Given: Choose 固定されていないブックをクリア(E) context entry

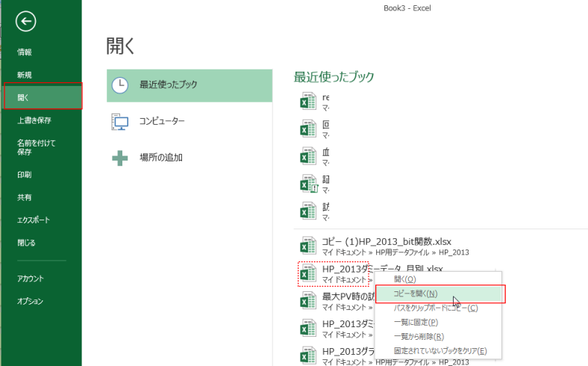Looking at the screenshot, I should point(438,351).
